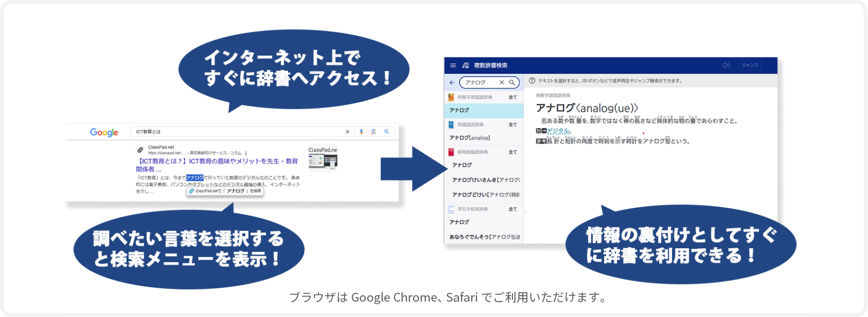Open the hamburger menu in dictionary app
868x317 pixels.
tap(453, 65)
